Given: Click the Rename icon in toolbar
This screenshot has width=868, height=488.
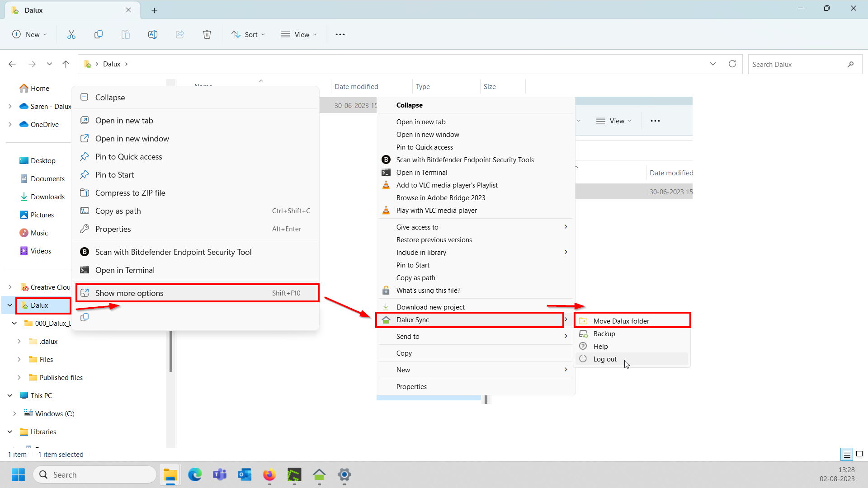Looking at the screenshot, I should click(x=153, y=34).
